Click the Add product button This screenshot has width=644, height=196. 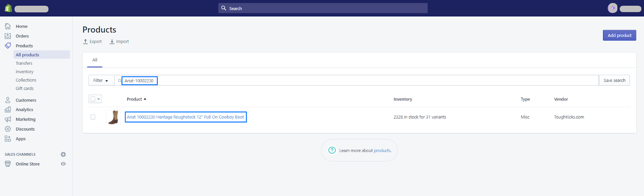click(619, 35)
